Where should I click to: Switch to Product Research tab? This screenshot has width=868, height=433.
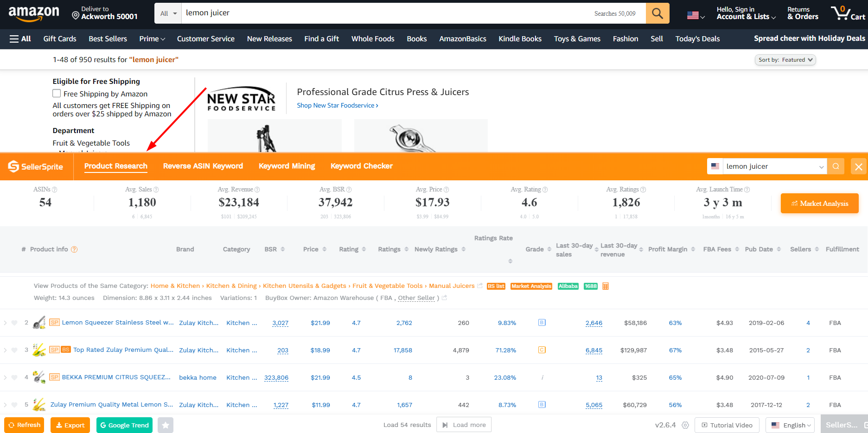(x=115, y=166)
